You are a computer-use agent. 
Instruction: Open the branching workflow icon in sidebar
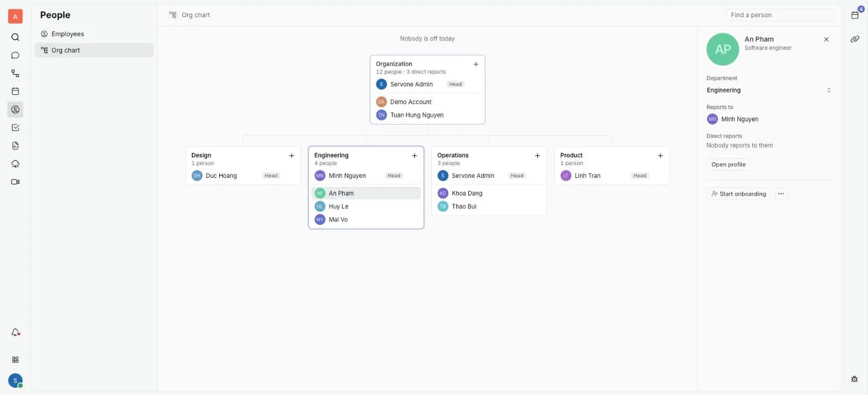(x=15, y=73)
